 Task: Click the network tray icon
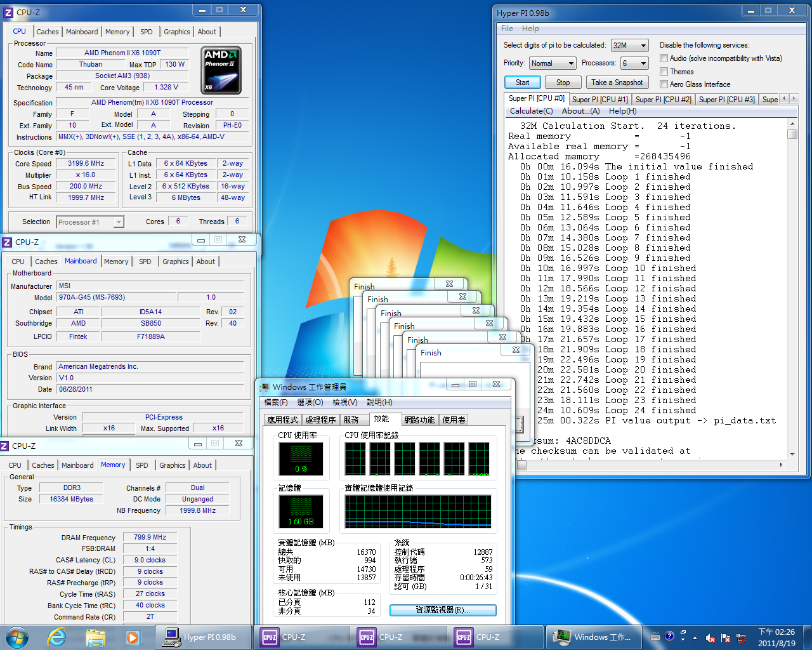[740, 638]
